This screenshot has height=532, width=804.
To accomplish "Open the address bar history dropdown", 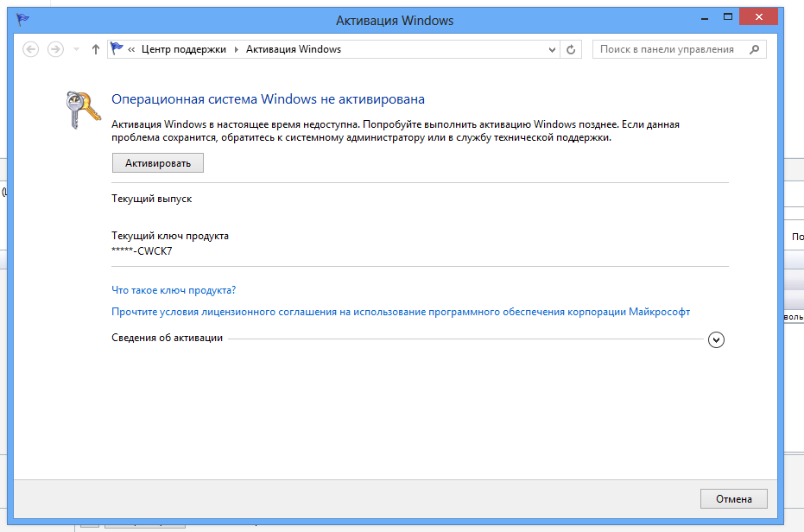I will coord(553,50).
